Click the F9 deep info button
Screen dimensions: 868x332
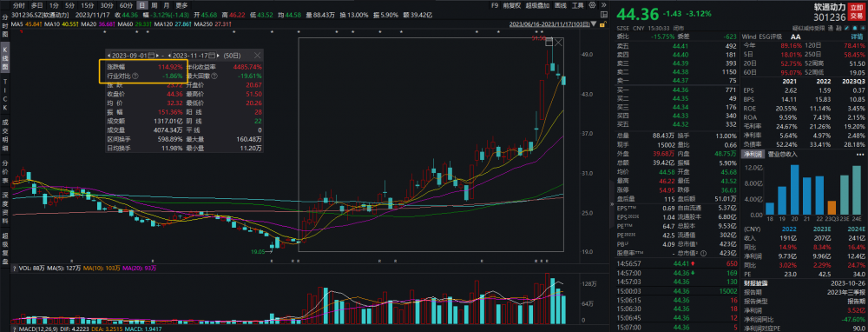click(495, 5)
